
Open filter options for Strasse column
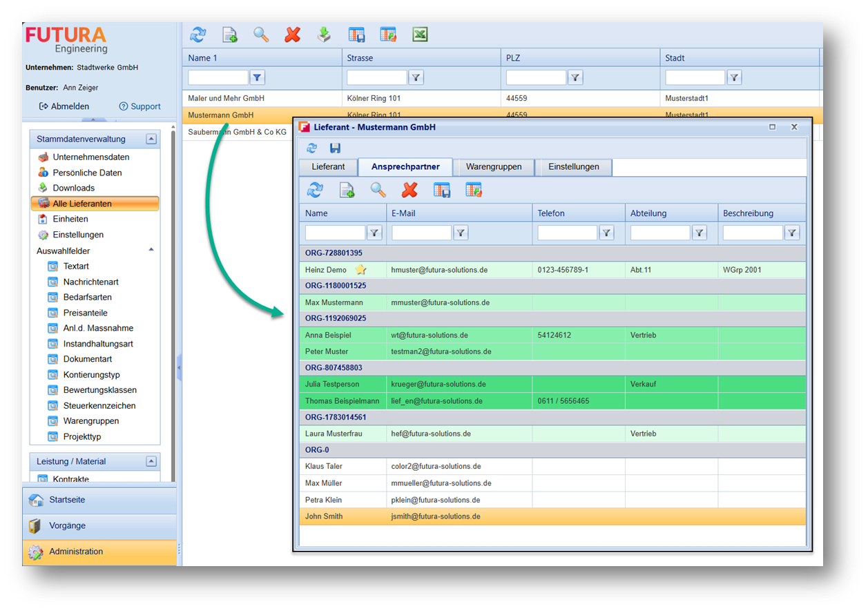pyautogui.click(x=416, y=78)
